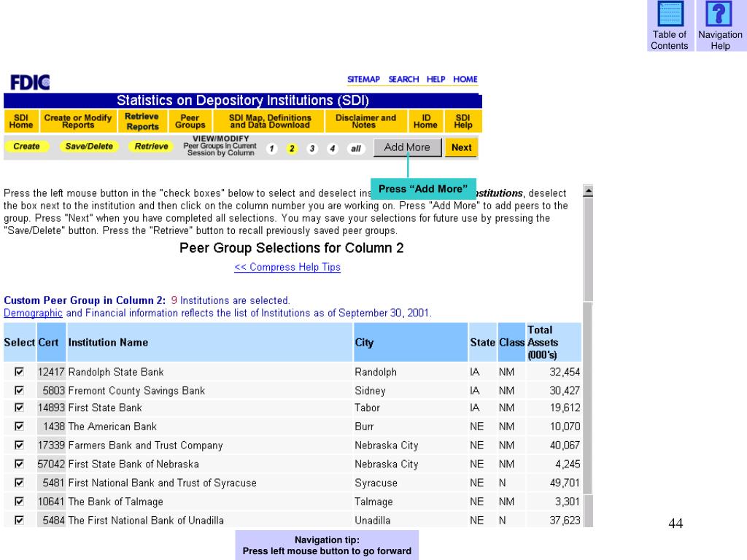Click the Save/Delete button
The width and height of the screenshot is (747, 560).
(x=89, y=146)
